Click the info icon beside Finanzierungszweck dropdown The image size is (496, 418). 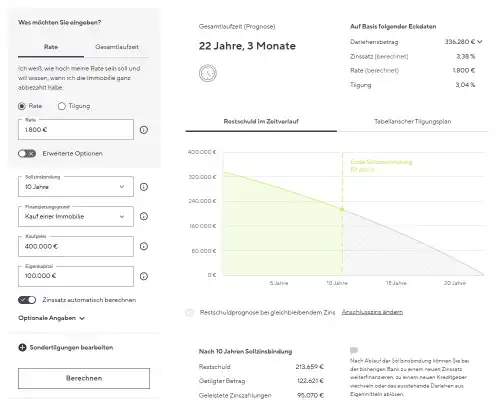(144, 216)
